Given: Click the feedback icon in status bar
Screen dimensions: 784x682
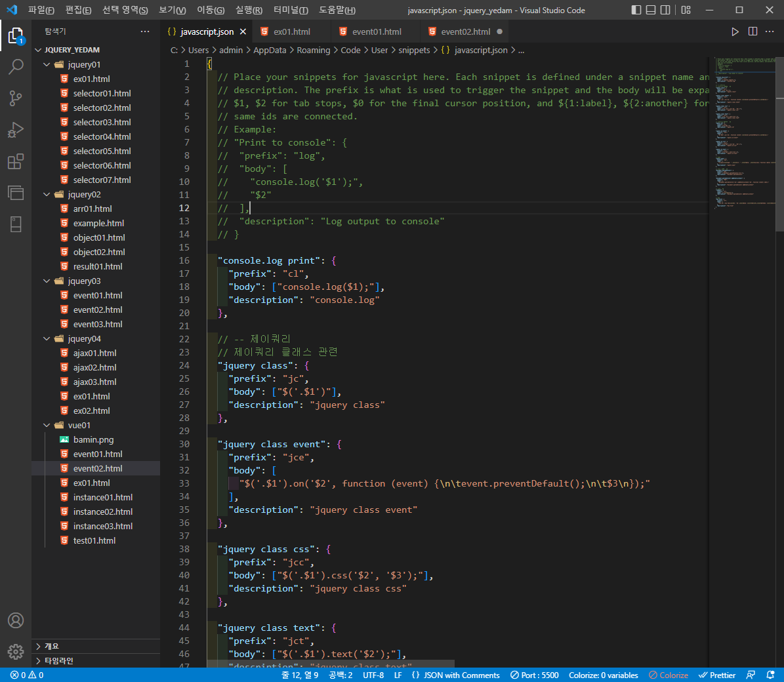Looking at the screenshot, I should 751,675.
